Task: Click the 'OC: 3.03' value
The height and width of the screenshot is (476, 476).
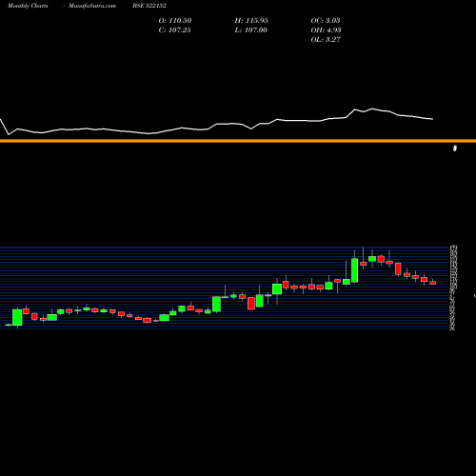Action: point(326,21)
